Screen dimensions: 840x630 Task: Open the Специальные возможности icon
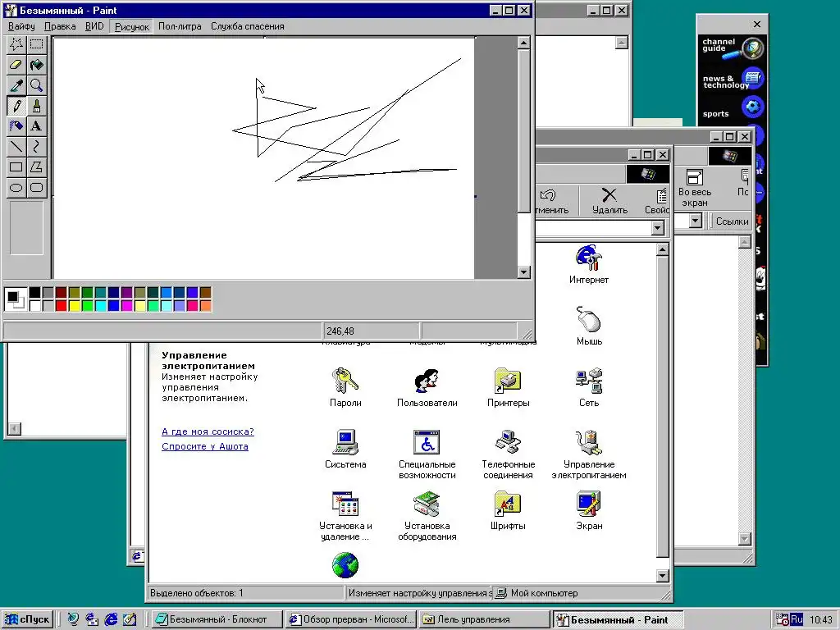click(x=427, y=454)
